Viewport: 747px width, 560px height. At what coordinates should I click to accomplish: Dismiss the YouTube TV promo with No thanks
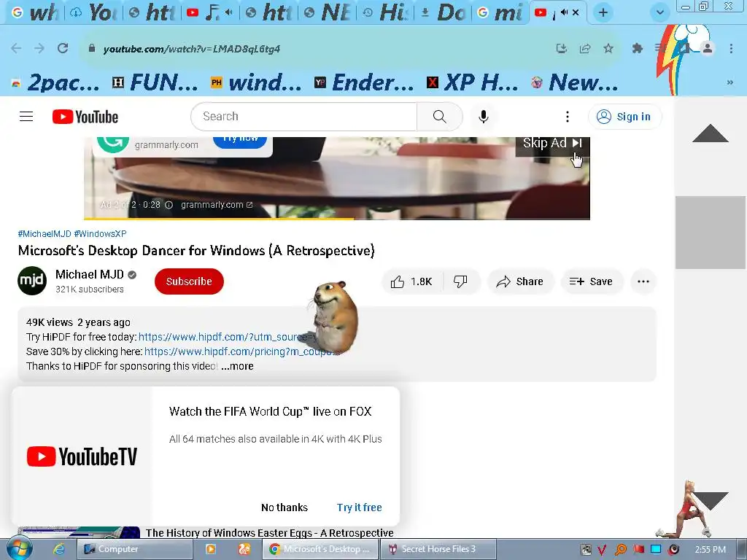[285, 507]
